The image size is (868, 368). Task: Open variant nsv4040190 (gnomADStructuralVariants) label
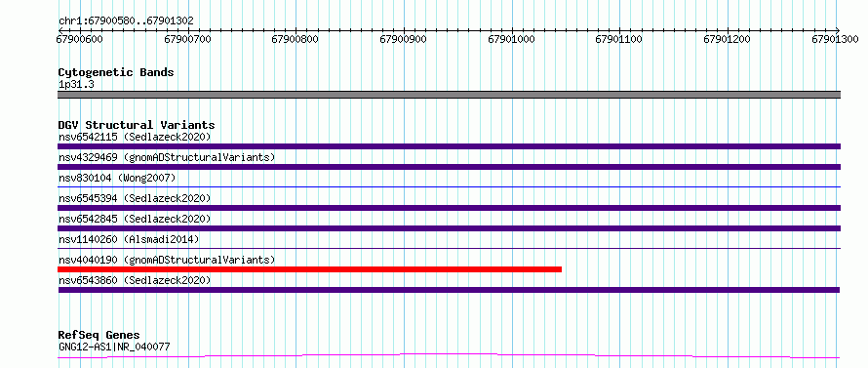tap(167, 260)
